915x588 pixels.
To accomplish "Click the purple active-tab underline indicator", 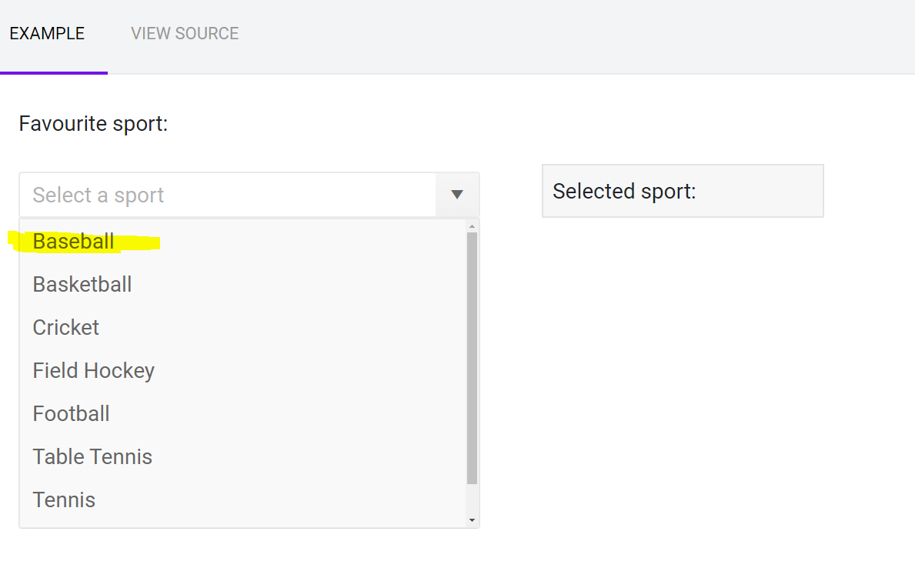I will pyautogui.click(x=54, y=73).
